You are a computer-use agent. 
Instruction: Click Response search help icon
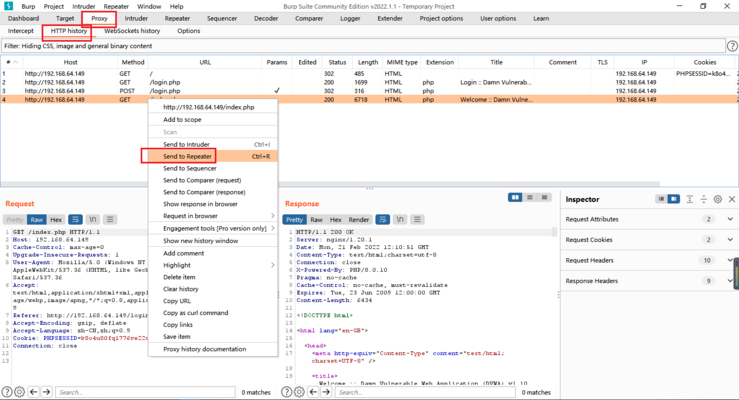286,392
